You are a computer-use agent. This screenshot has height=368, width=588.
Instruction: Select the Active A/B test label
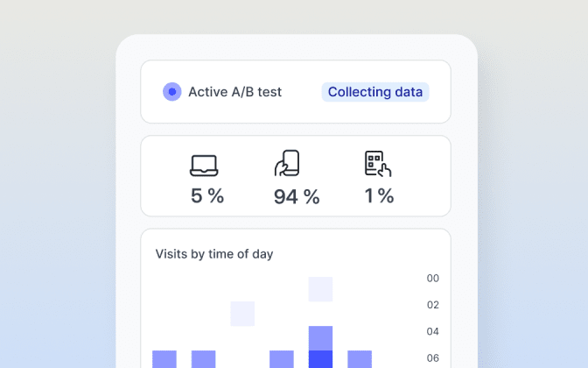(x=234, y=92)
